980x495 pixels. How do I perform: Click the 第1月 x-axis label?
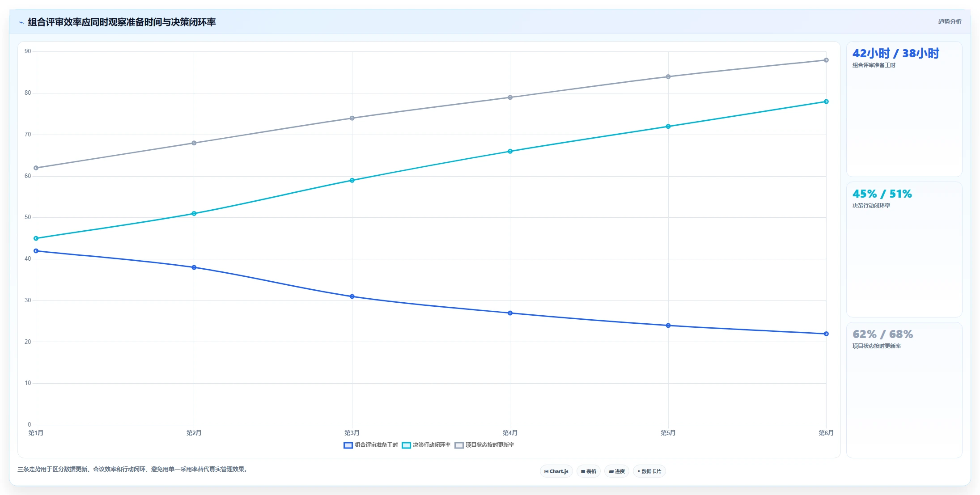point(36,433)
